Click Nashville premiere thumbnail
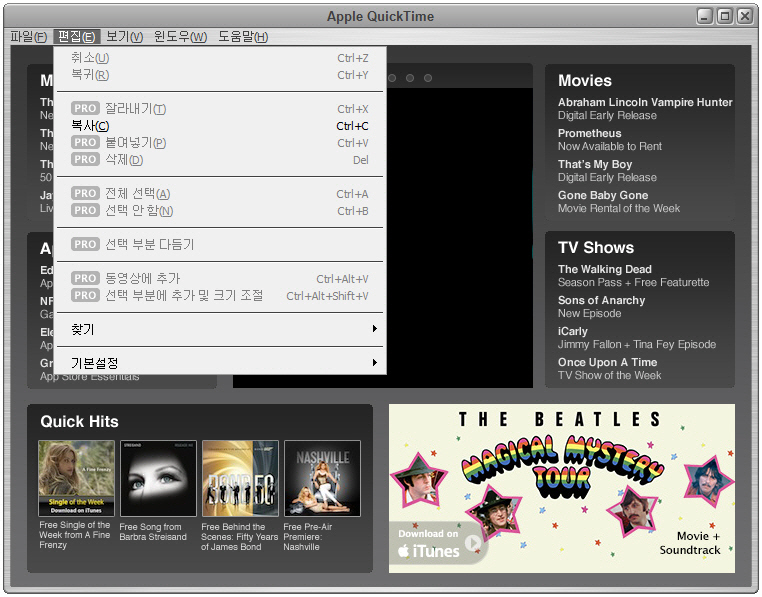This screenshot has height=597, width=762. coord(323,478)
